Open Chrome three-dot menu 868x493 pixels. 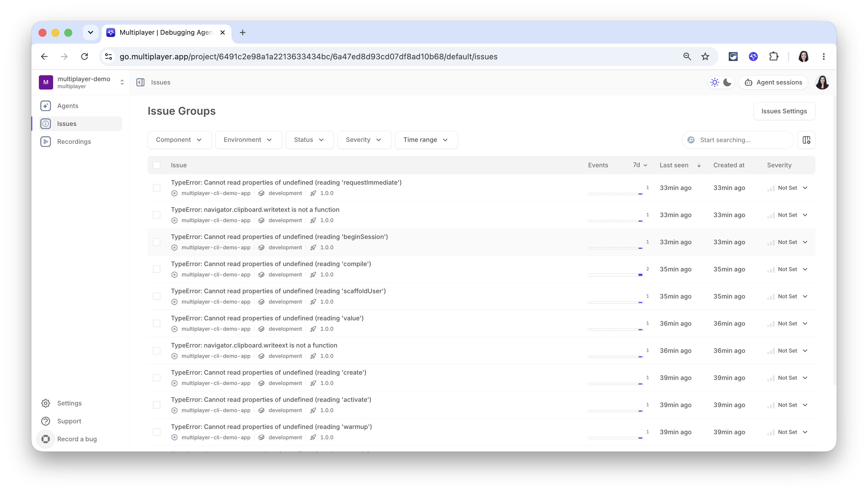point(823,57)
